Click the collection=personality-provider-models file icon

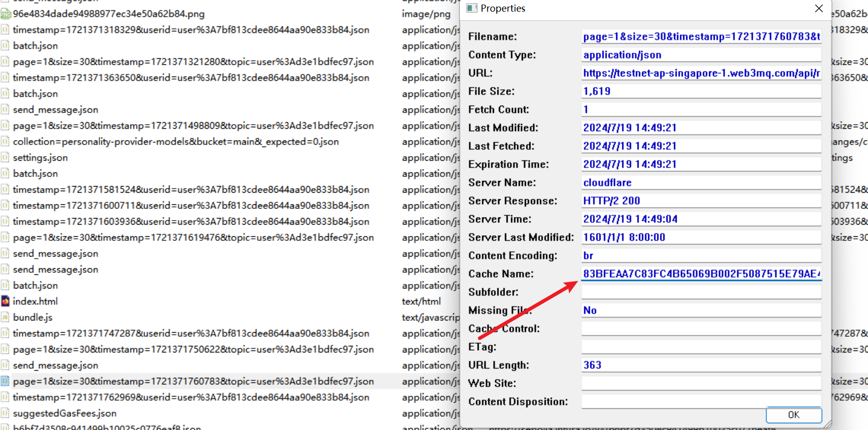click(x=6, y=141)
